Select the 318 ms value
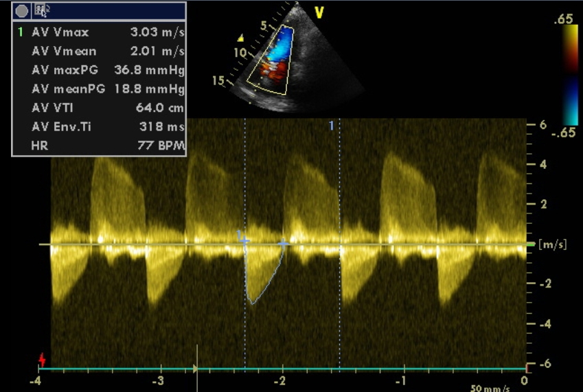 (x=162, y=127)
